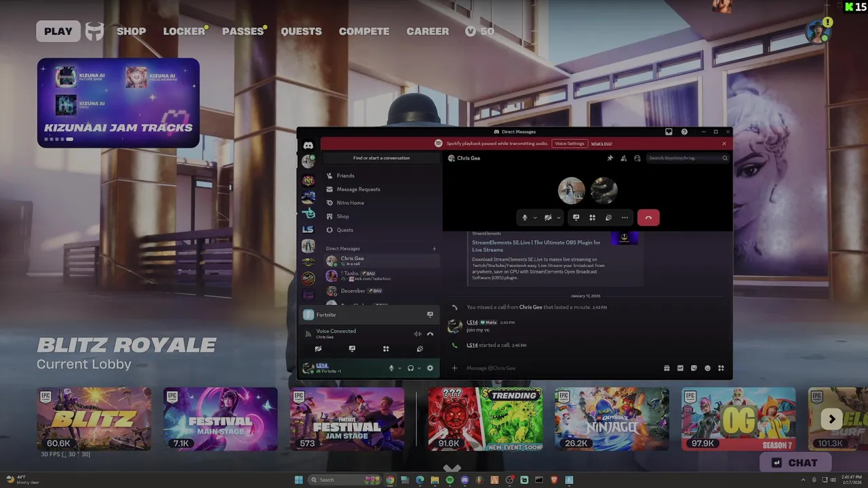
Task: Select !Tasha direct message
Action: [x=381, y=276]
